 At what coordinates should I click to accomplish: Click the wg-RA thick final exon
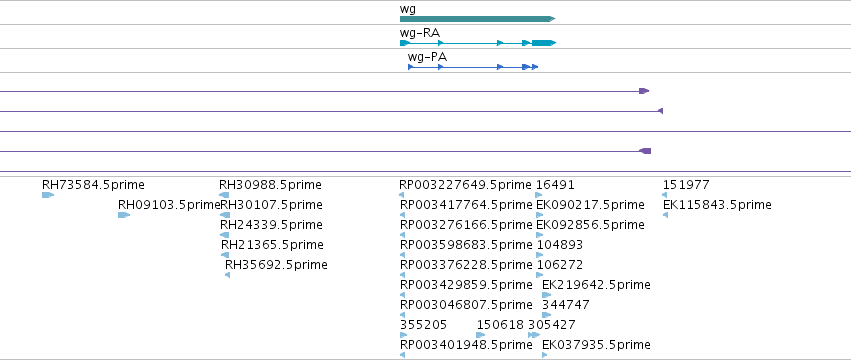point(544,43)
